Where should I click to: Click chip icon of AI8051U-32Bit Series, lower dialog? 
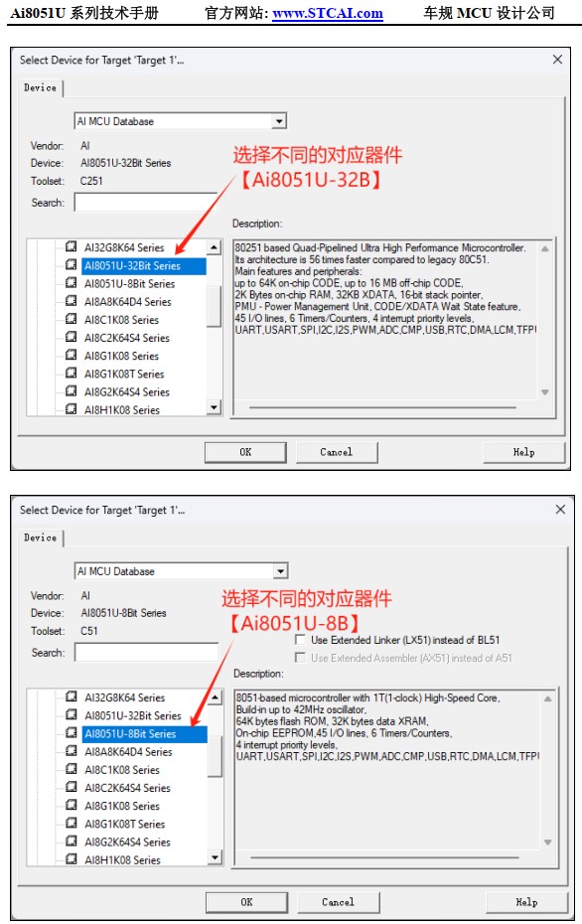(x=72, y=714)
